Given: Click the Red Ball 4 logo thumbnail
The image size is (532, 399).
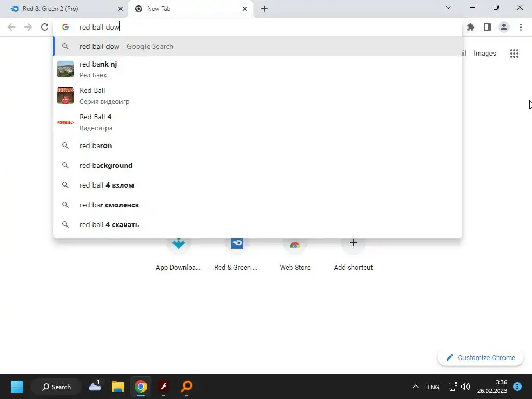Looking at the screenshot, I should pyautogui.click(x=65, y=122).
